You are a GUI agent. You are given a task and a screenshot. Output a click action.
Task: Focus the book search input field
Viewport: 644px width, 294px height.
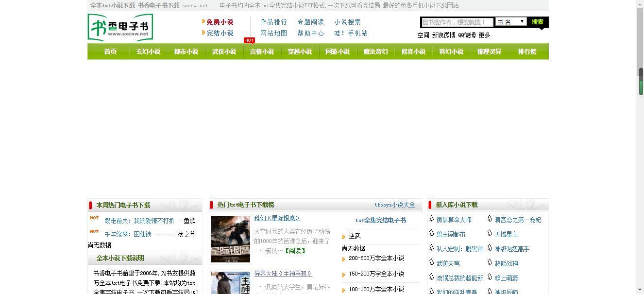coord(457,22)
